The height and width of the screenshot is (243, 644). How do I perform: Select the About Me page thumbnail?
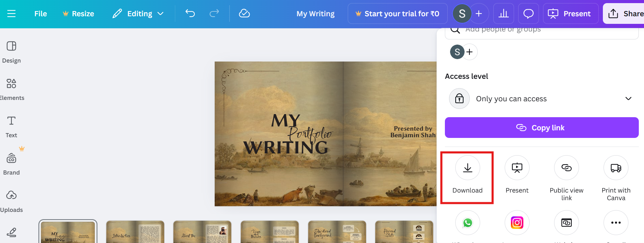click(202, 232)
